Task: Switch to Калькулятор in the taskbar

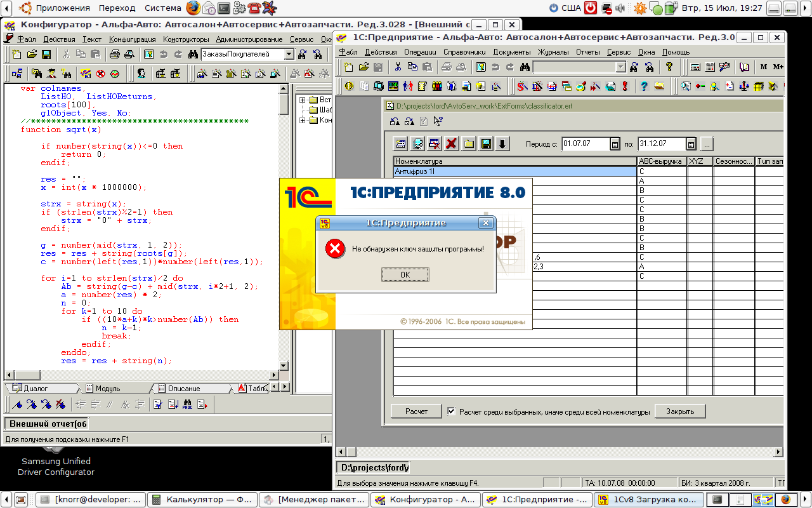Action: click(202, 500)
